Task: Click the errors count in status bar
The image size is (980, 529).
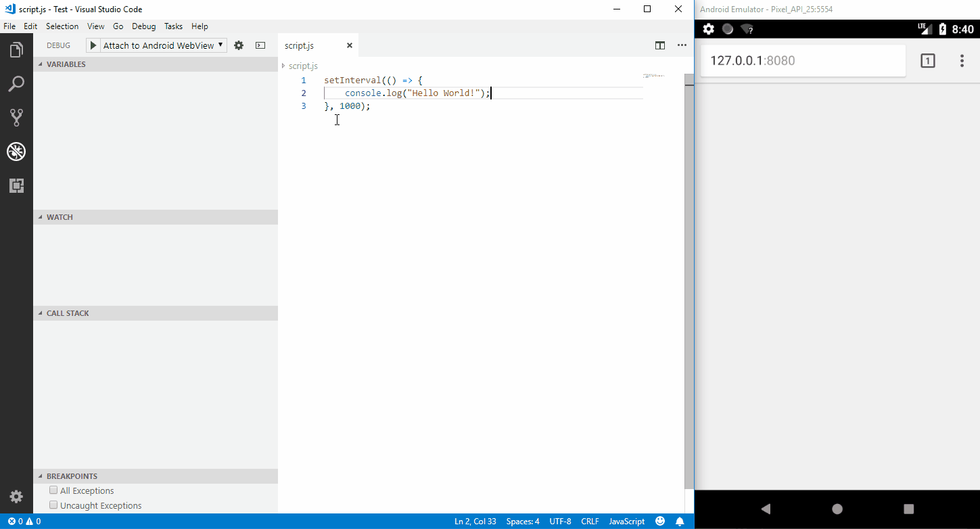Action: pyautogui.click(x=15, y=522)
